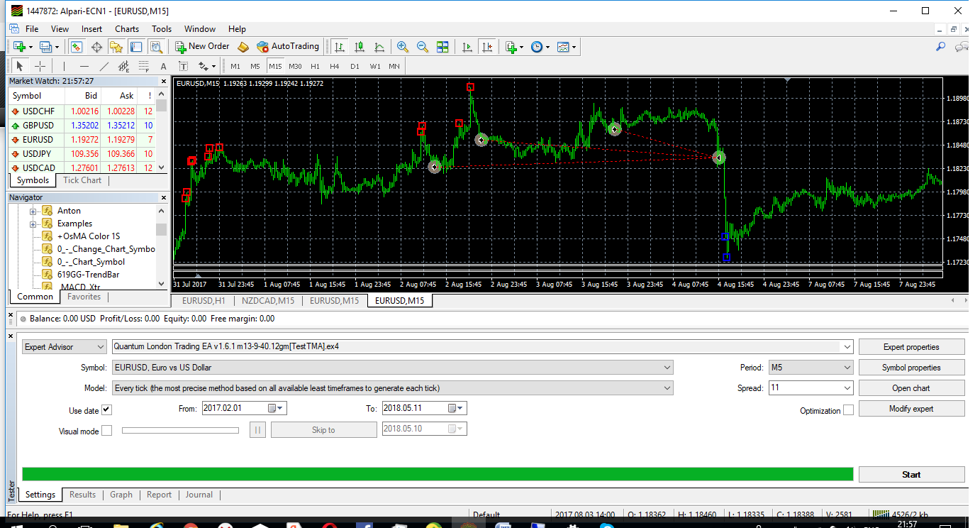Uncheck the Use date checkbox
Viewport: 980px width, 528px height.
pos(106,410)
